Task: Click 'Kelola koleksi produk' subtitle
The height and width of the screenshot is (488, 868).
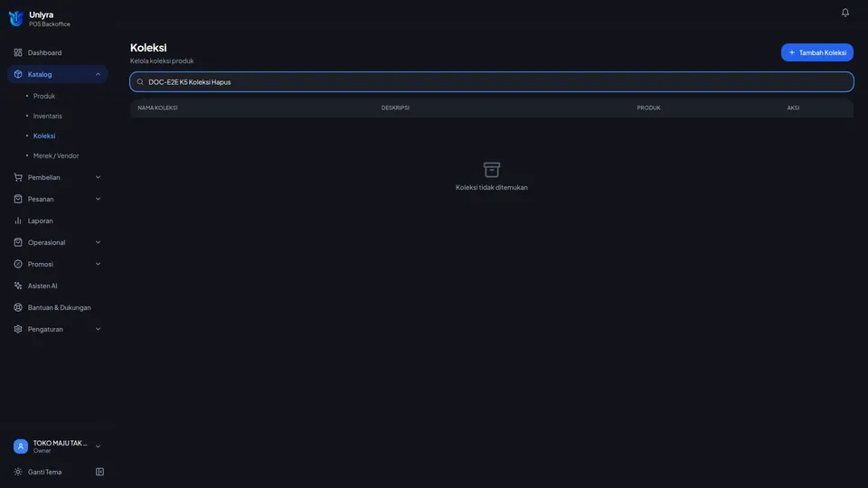Action: (x=162, y=61)
